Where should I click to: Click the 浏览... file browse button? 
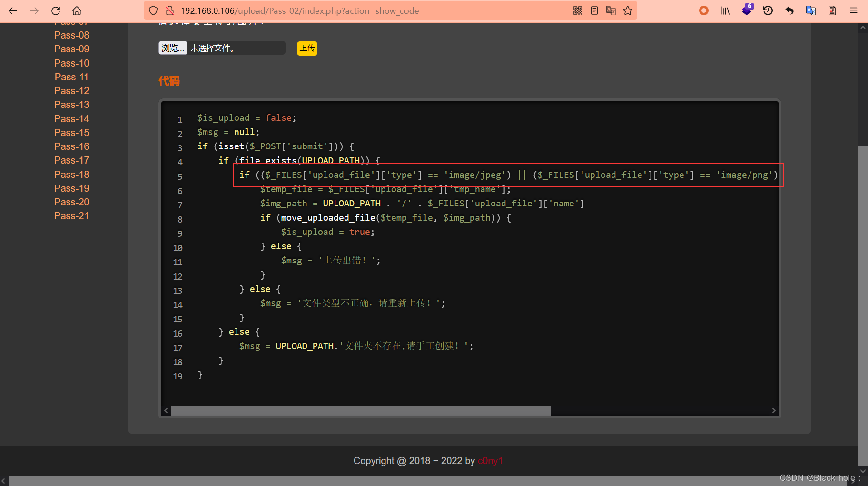(172, 48)
